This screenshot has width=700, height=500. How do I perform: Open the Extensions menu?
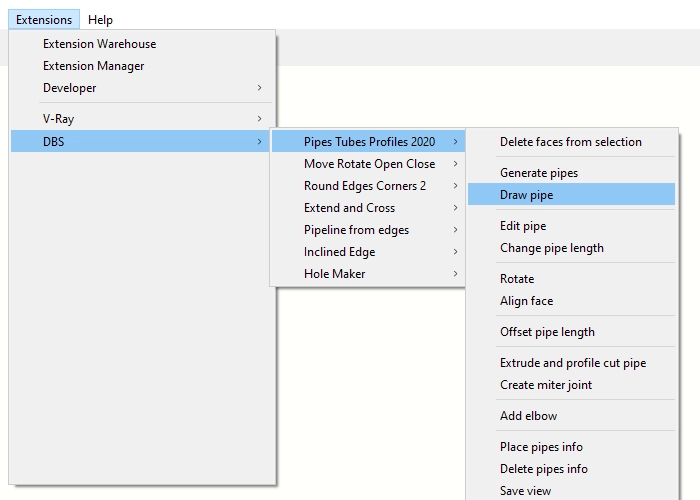click(x=44, y=20)
